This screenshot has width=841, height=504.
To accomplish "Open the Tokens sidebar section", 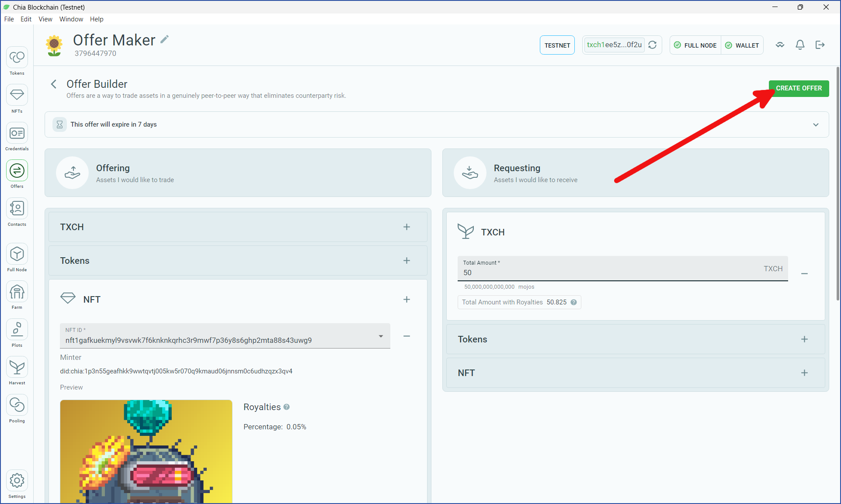I will pyautogui.click(x=17, y=61).
